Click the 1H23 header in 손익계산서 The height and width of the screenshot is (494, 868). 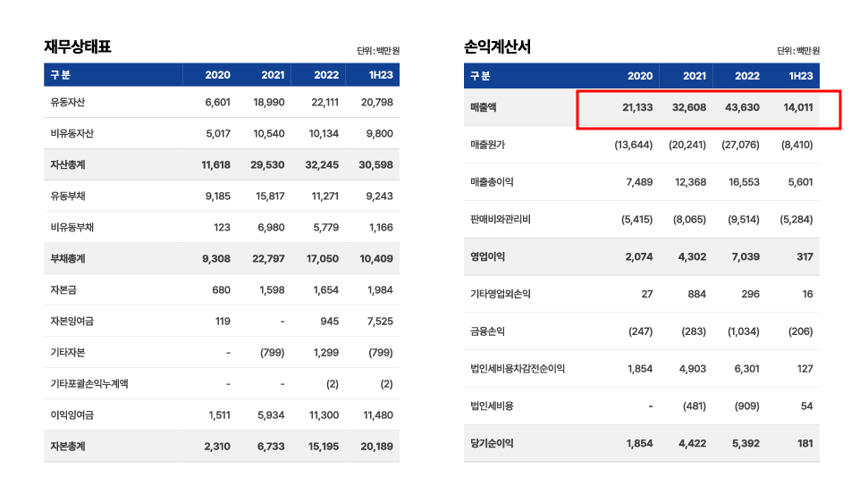coord(800,76)
